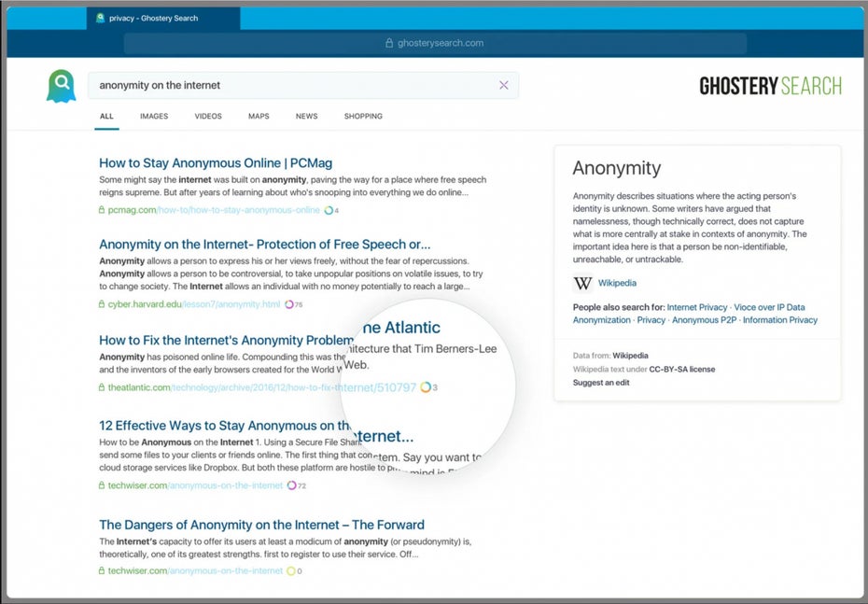Focus the search field containing 'anonymity on the internet'
Image resolution: width=868 pixels, height=604 pixels.
[303, 85]
